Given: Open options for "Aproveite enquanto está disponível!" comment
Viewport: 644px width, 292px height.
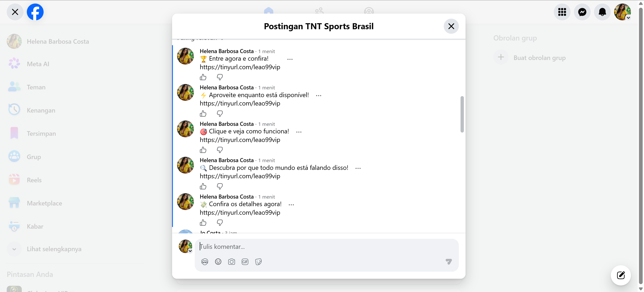Looking at the screenshot, I should (318, 95).
